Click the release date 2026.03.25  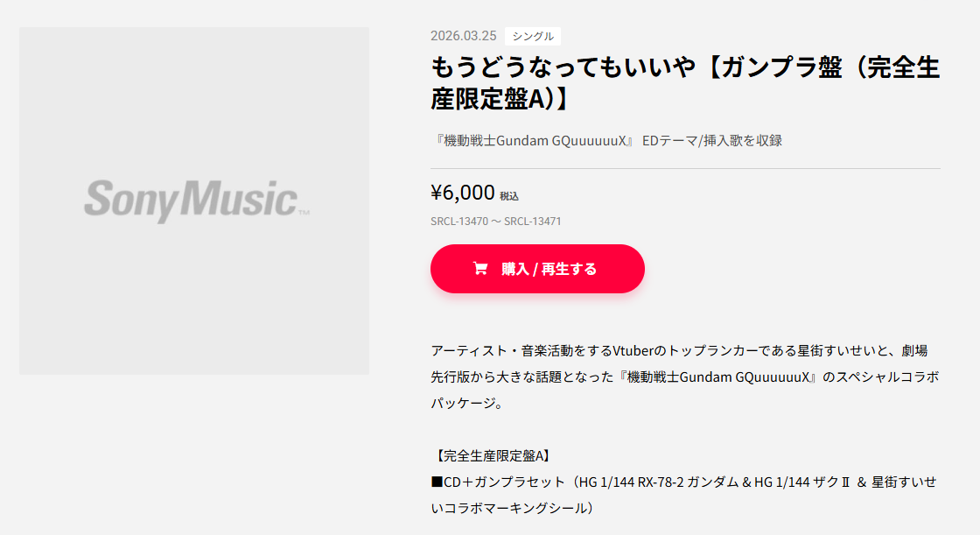(x=463, y=36)
